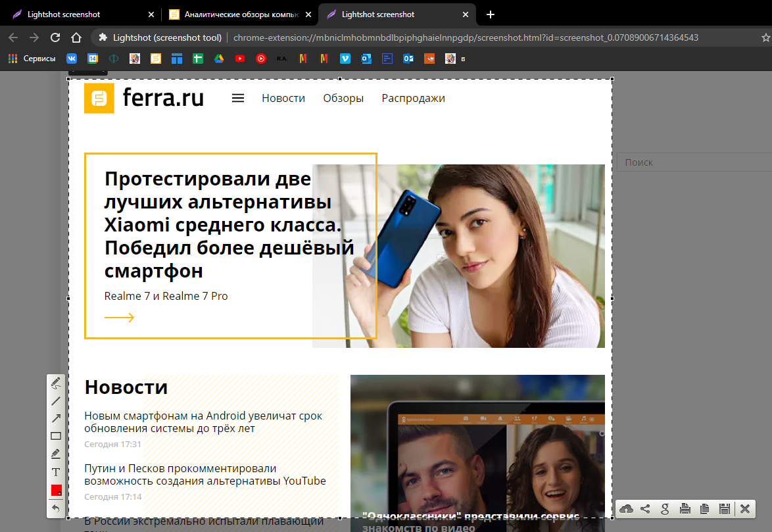Viewport: 772px width, 532px height.
Task: Open the red color picker swatch
Action: coord(56,490)
